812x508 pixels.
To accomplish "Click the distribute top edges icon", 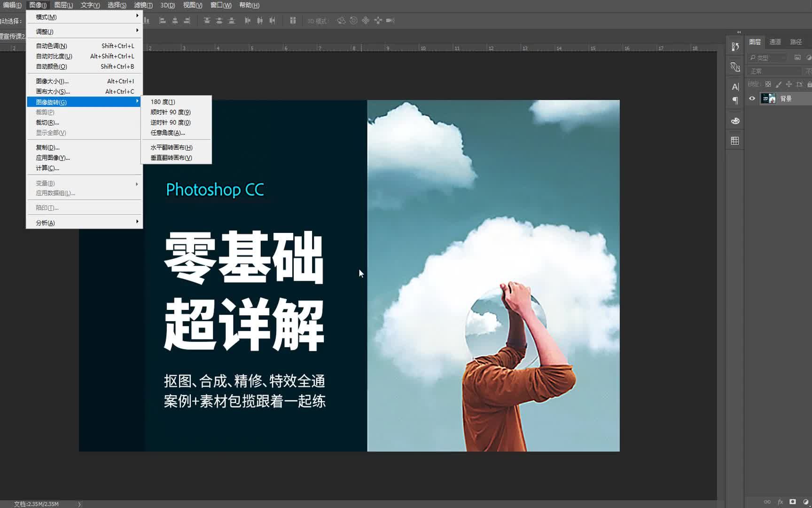I will point(207,21).
